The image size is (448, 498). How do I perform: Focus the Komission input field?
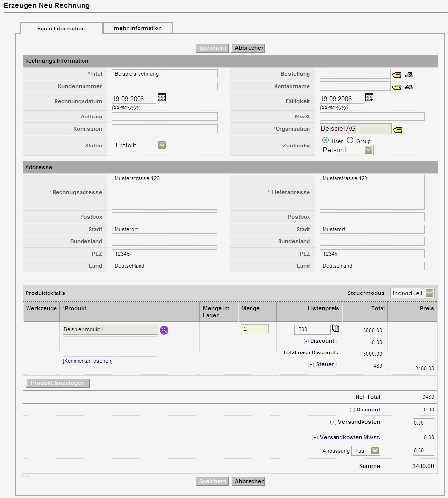(x=165, y=129)
